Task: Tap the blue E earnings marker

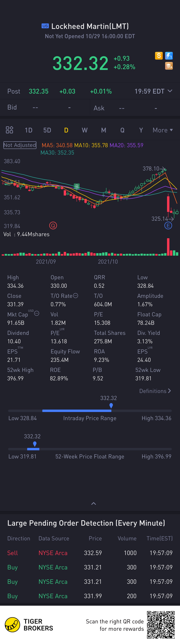Action: [168, 226]
